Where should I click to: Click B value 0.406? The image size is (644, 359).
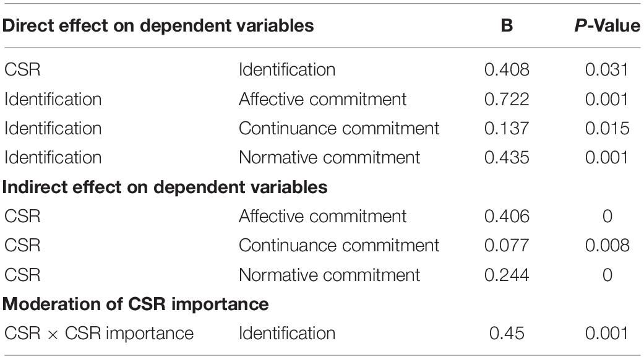507,216
